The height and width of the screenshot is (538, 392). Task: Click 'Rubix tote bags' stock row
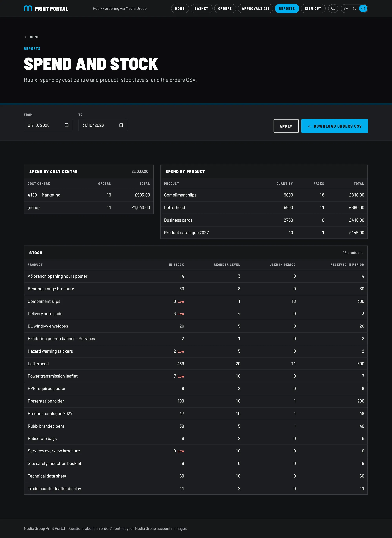196,439
